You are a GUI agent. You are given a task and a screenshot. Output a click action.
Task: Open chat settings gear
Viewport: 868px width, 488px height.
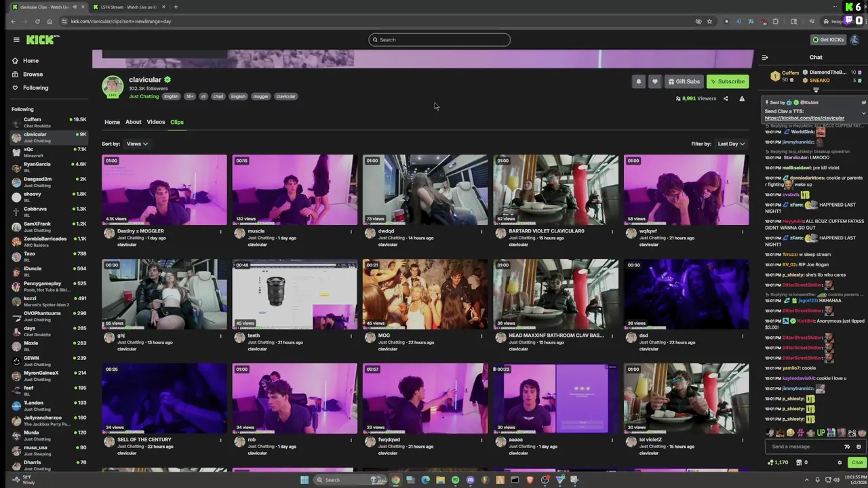tap(840, 463)
